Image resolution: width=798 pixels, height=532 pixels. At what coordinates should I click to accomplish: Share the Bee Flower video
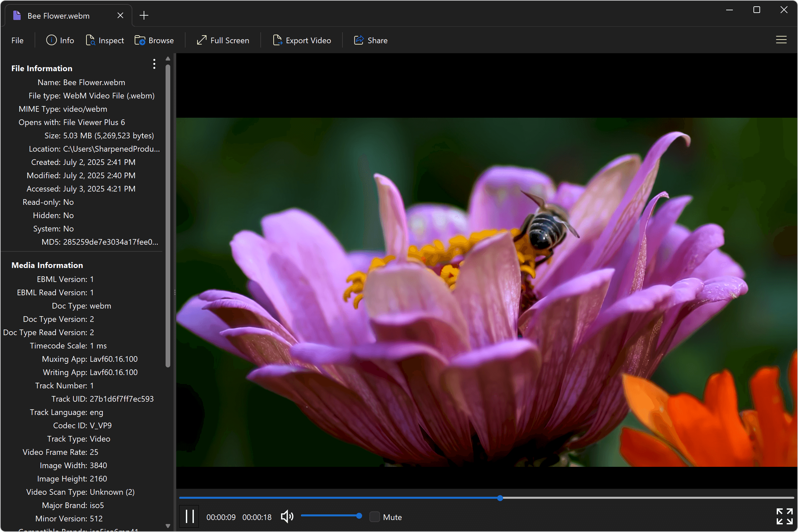[370, 40]
